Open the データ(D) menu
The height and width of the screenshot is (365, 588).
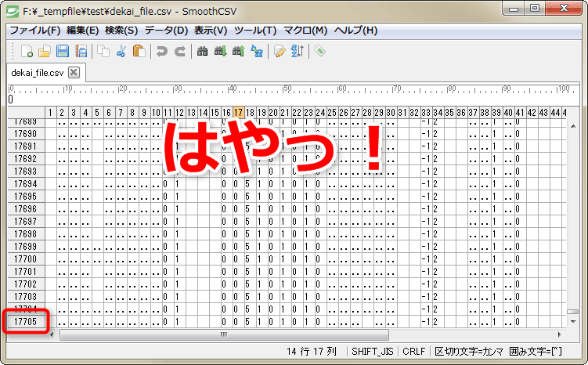167,31
